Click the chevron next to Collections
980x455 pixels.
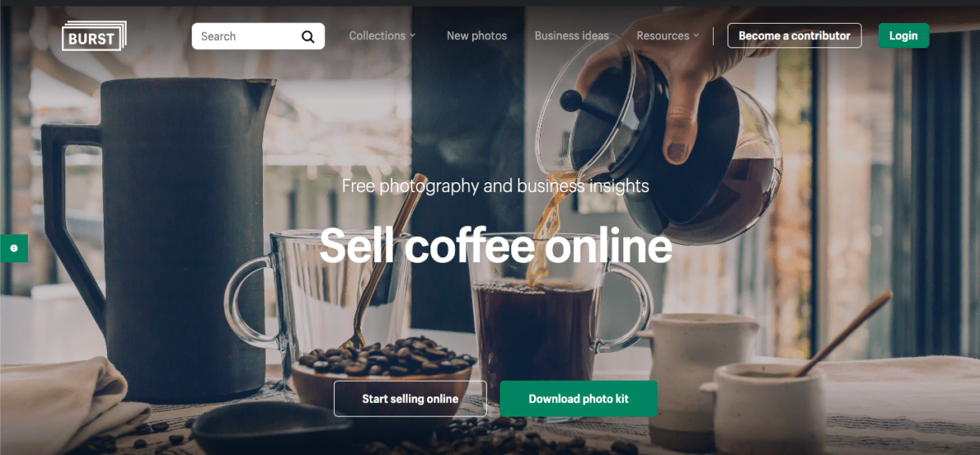pos(412,36)
